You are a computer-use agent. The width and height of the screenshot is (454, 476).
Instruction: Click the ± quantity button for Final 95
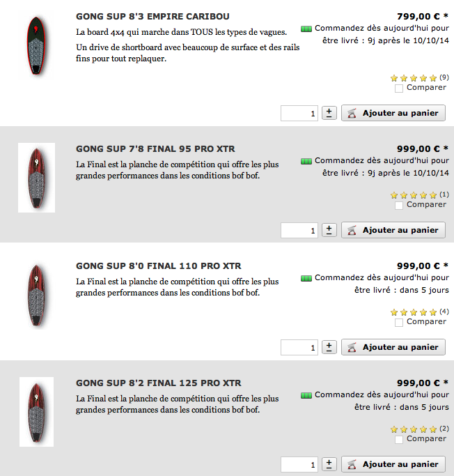coord(329,230)
